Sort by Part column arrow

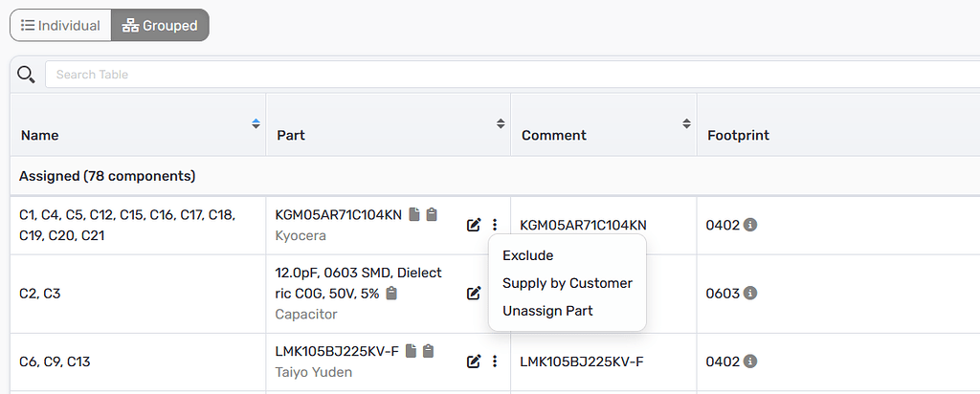pos(500,123)
